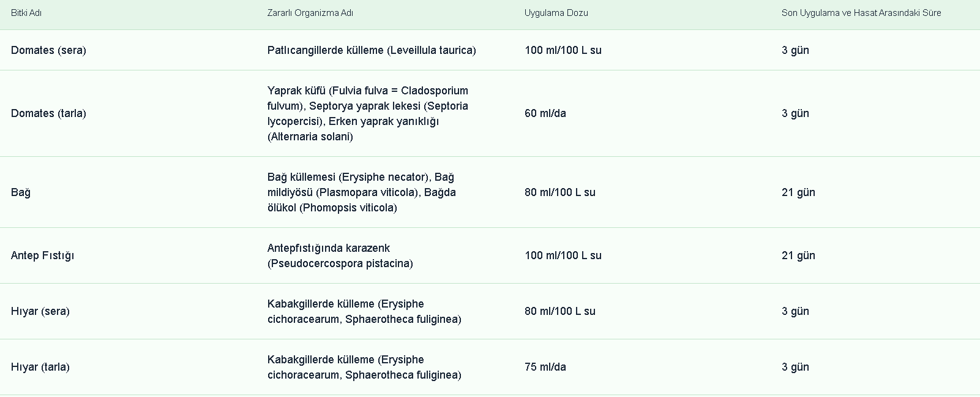Select the 'Bağ' plant cell

(x=21, y=192)
